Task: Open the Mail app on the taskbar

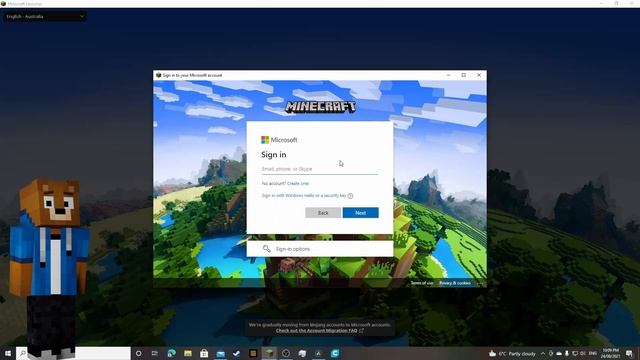Action: [220, 353]
